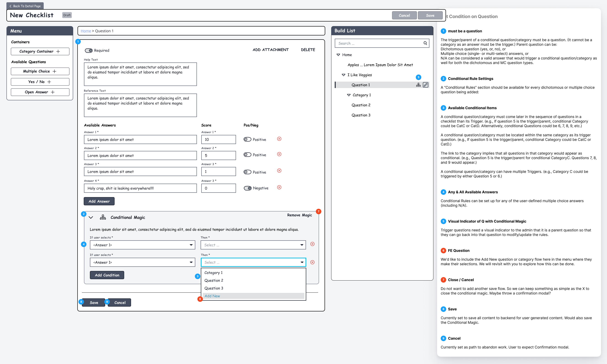Click the bottom Save button of question form
This screenshot has height=364, width=607.
[x=94, y=302]
